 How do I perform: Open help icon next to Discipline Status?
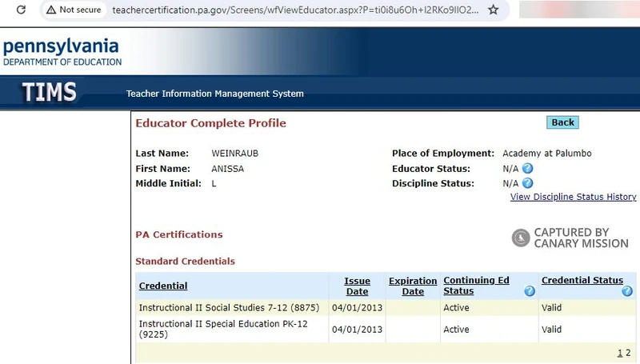click(x=527, y=183)
